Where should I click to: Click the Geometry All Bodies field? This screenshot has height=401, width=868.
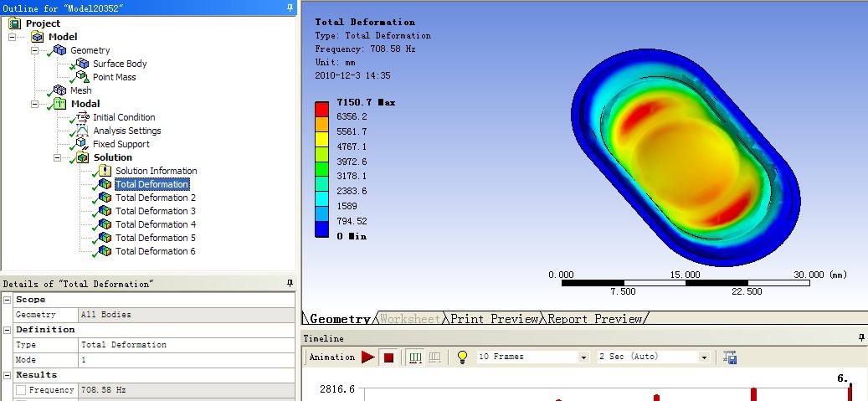point(187,315)
